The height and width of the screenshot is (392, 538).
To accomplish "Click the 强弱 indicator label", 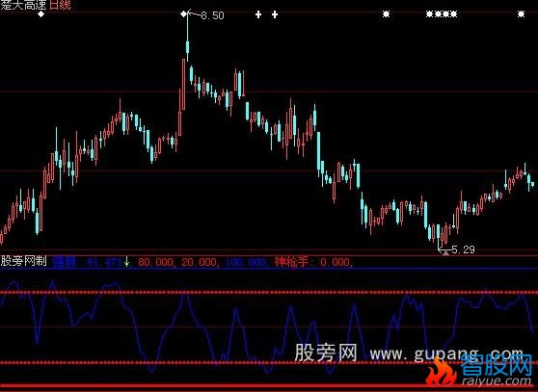I will coord(64,262).
